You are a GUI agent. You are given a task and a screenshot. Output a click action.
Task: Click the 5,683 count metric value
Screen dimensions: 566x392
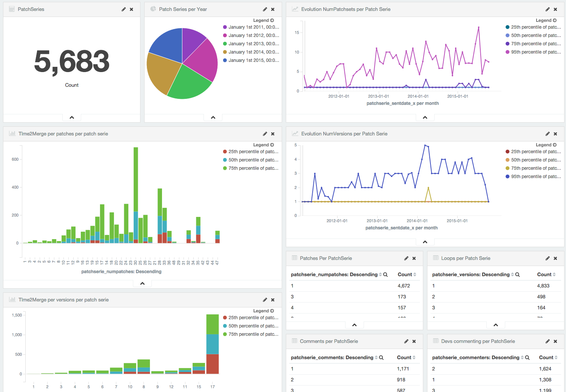pyautogui.click(x=72, y=61)
